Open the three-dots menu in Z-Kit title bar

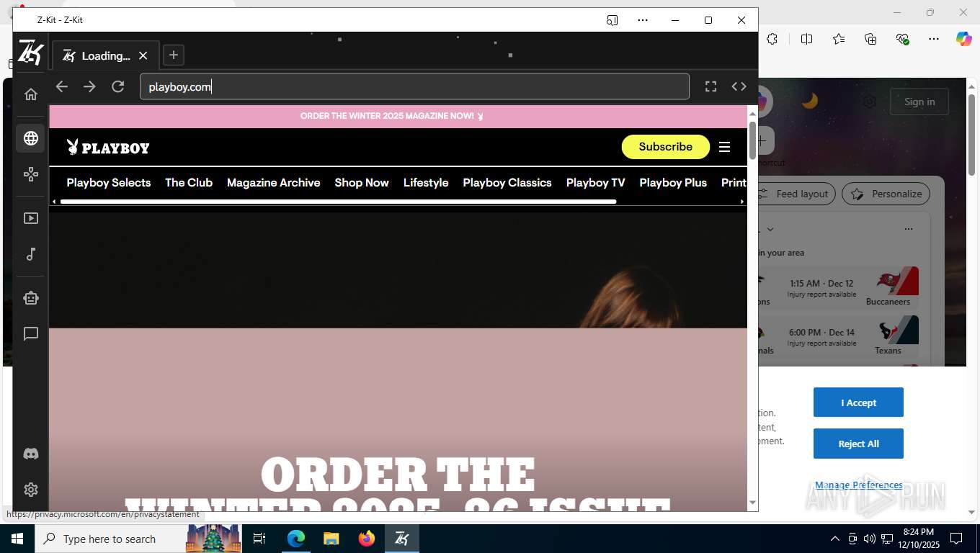pyautogui.click(x=643, y=20)
